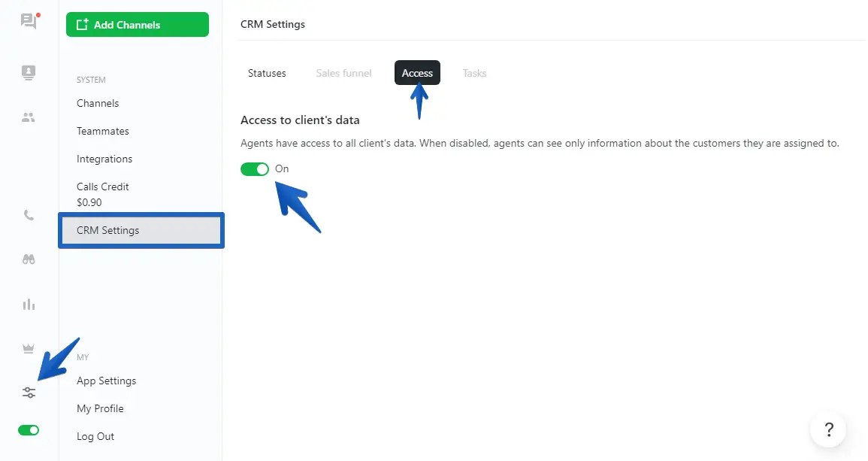
Task: Open Calls Credit $0.90 item
Action: point(103,195)
